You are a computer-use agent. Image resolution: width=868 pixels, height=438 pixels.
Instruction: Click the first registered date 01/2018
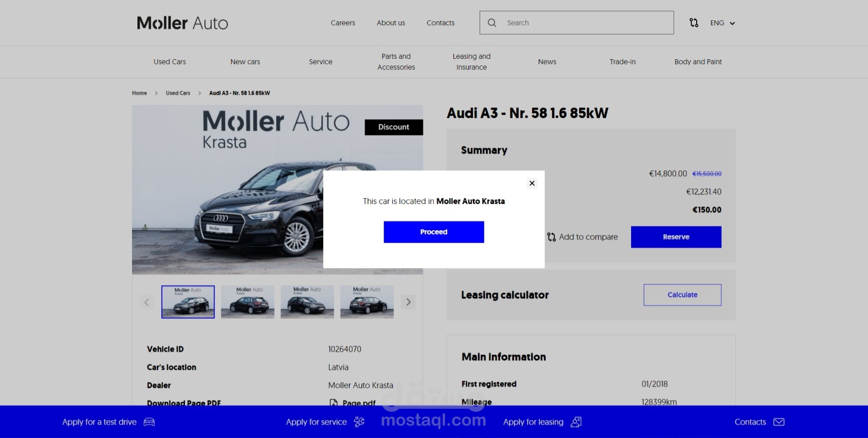click(x=654, y=384)
